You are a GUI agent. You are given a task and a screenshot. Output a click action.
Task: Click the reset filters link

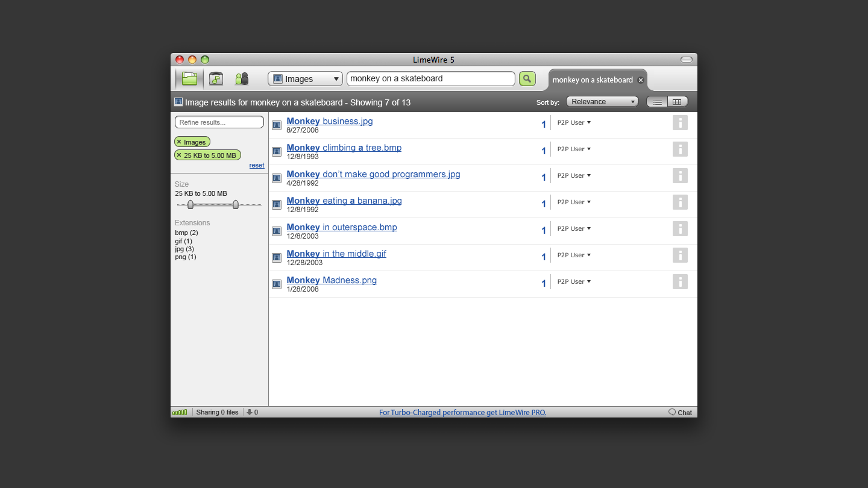(257, 165)
